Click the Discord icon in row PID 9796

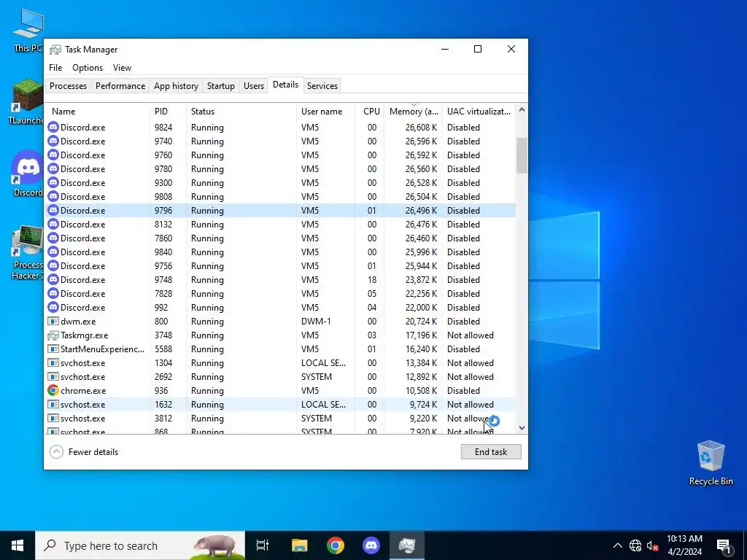tap(53, 210)
